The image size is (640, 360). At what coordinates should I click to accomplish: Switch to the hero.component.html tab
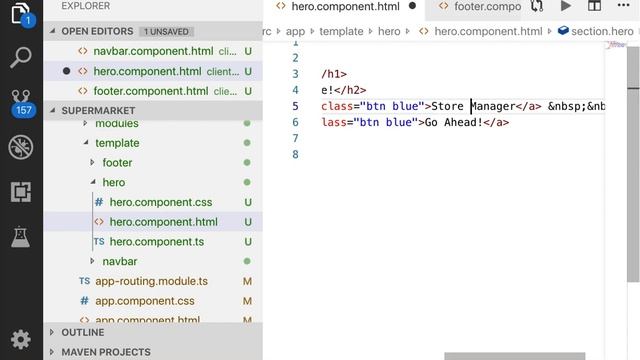[x=345, y=7]
